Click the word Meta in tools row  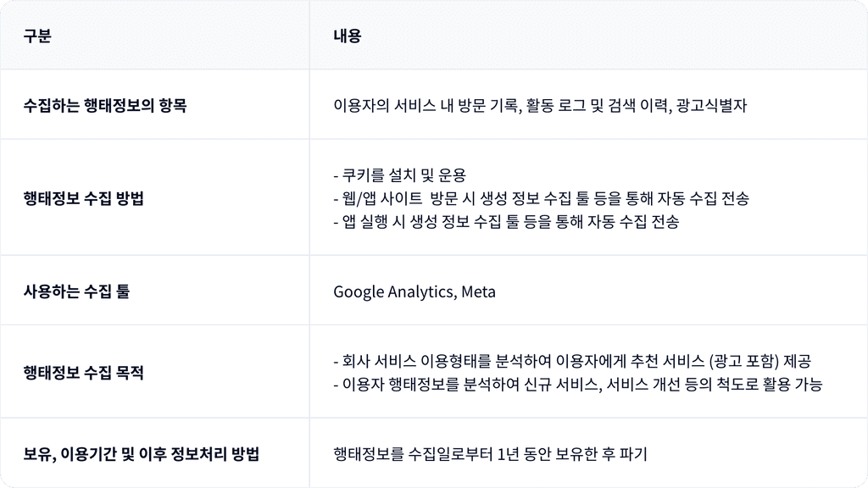[478, 291]
